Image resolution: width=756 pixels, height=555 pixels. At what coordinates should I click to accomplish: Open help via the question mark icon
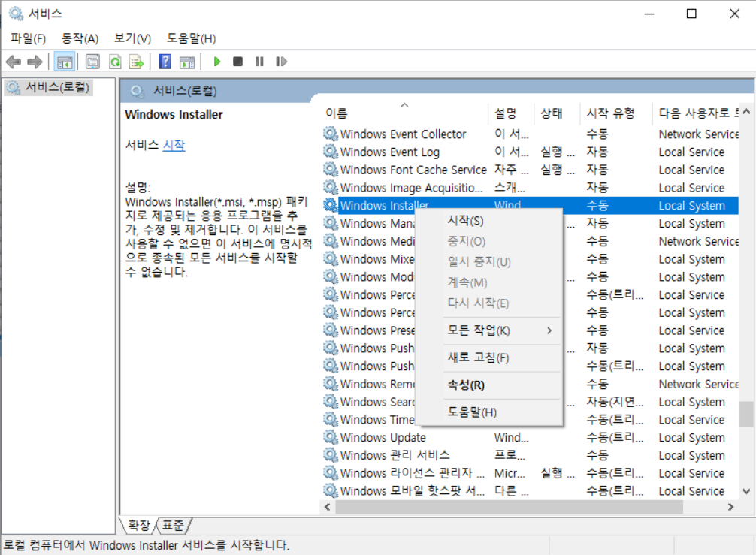click(165, 62)
